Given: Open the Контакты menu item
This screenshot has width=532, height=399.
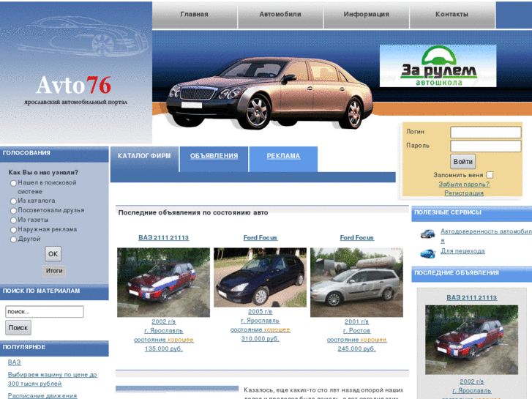Looking at the screenshot, I should click(x=452, y=15).
